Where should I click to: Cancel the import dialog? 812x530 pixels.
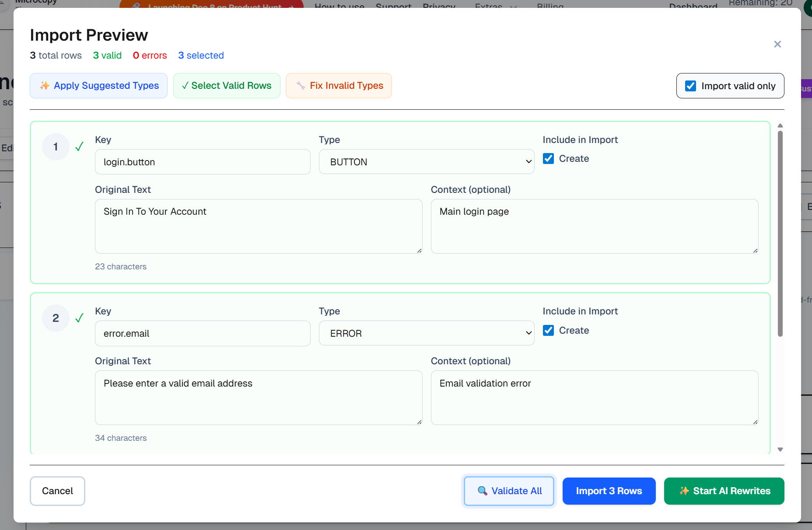click(x=57, y=491)
